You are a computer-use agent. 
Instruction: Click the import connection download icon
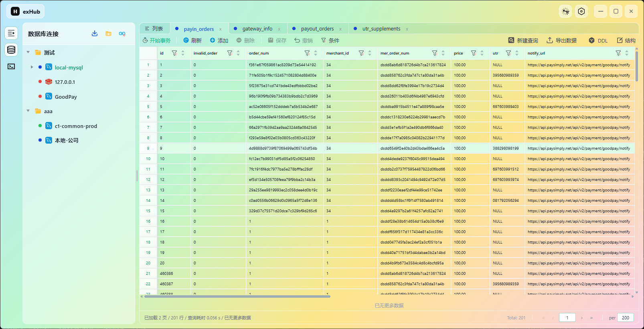[x=95, y=34]
